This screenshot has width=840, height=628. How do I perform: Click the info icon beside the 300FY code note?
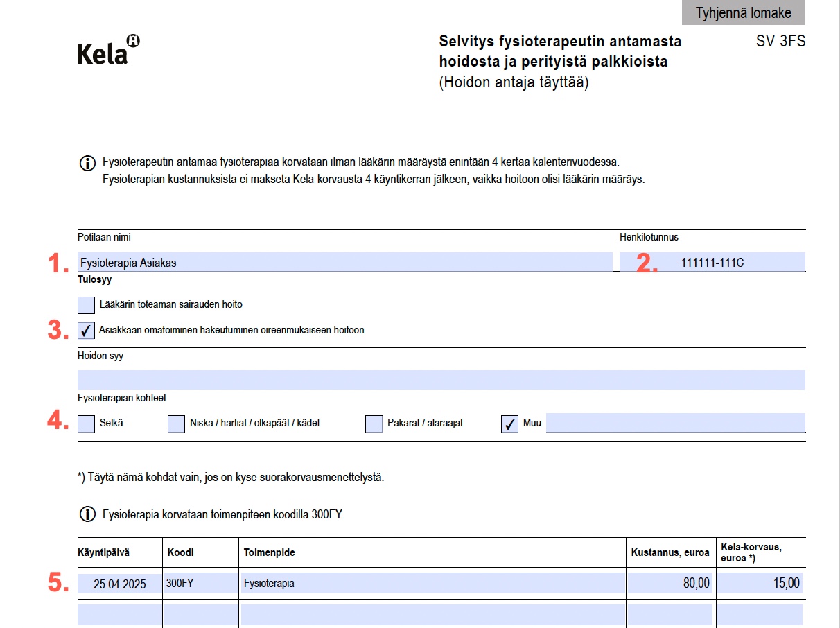tap(87, 514)
